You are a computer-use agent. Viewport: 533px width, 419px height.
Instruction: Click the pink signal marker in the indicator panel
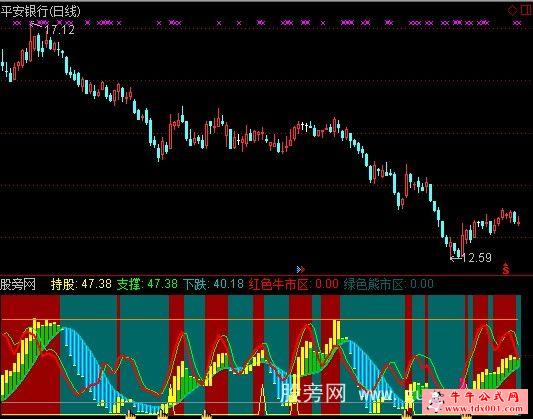pyautogui.click(x=463, y=383)
